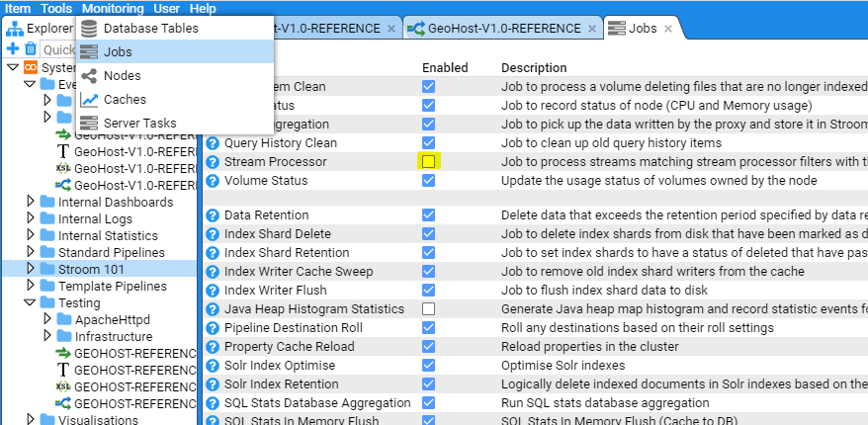Expand the Internal Dashboards folder
The width and height of the screenshot is (868, 425).
[30, 202]
